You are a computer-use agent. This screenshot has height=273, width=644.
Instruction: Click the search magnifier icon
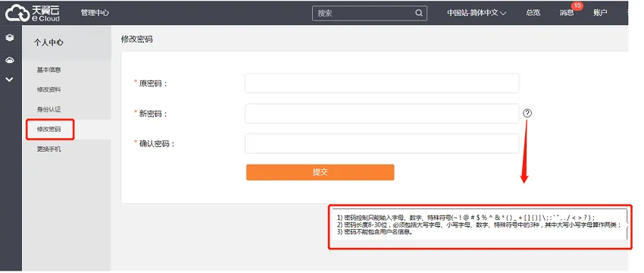click(418, 13)
